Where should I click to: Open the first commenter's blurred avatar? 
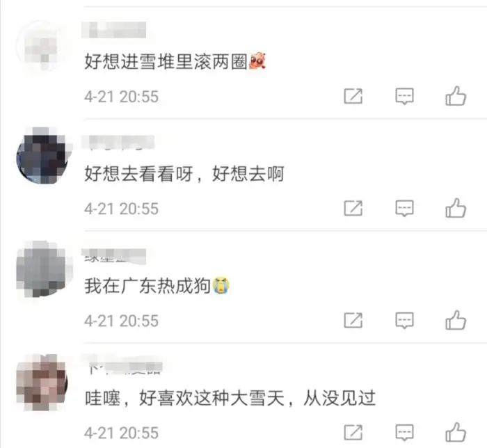click(x=42, y=45)
